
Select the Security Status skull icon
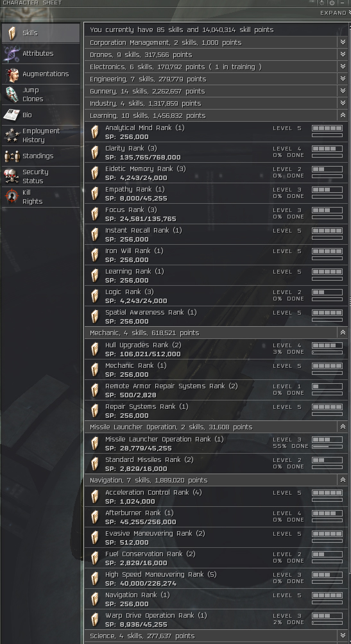point(12,177)
